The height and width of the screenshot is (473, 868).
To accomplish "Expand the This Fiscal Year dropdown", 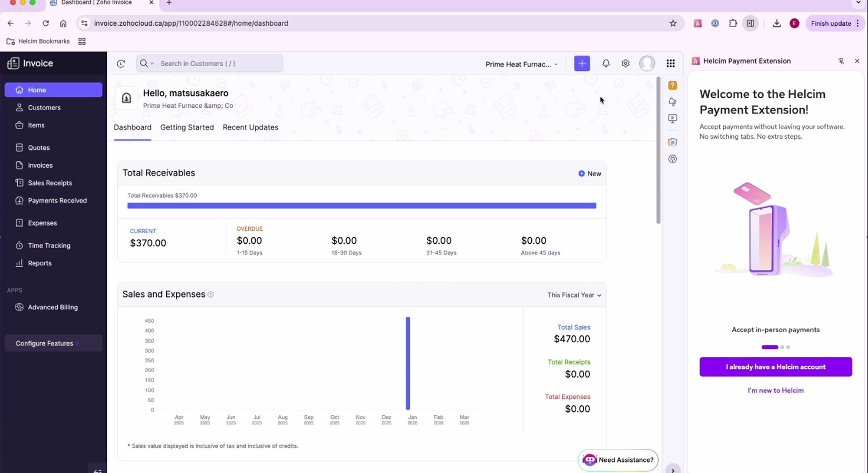I will tap(574, 295).
